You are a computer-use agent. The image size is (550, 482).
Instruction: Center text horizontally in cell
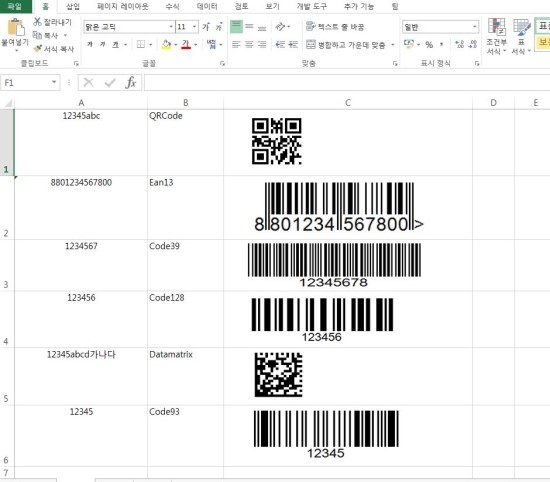[x=249, y=45]
